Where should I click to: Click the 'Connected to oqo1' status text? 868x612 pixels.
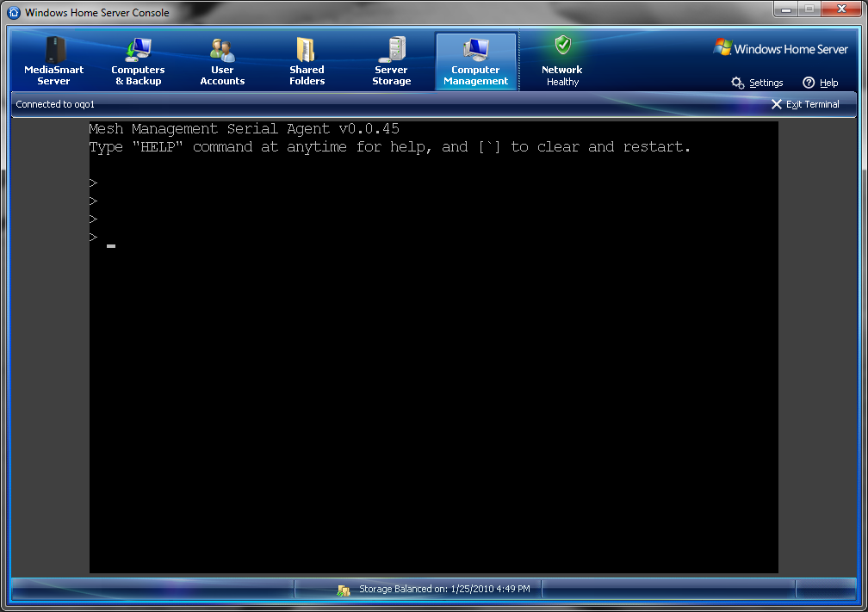click(55, 104)
